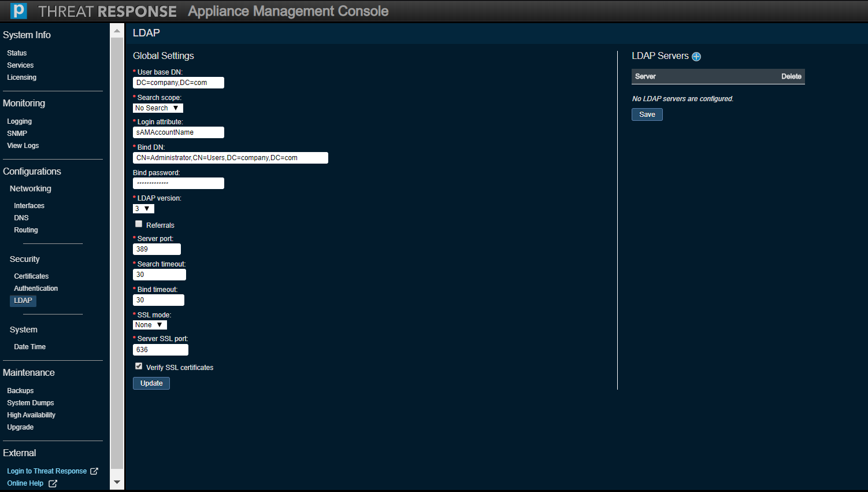This screenshot has width=868, height=492.
Task: Open the Certificates page in sidebar
Action: click(31, 276)
